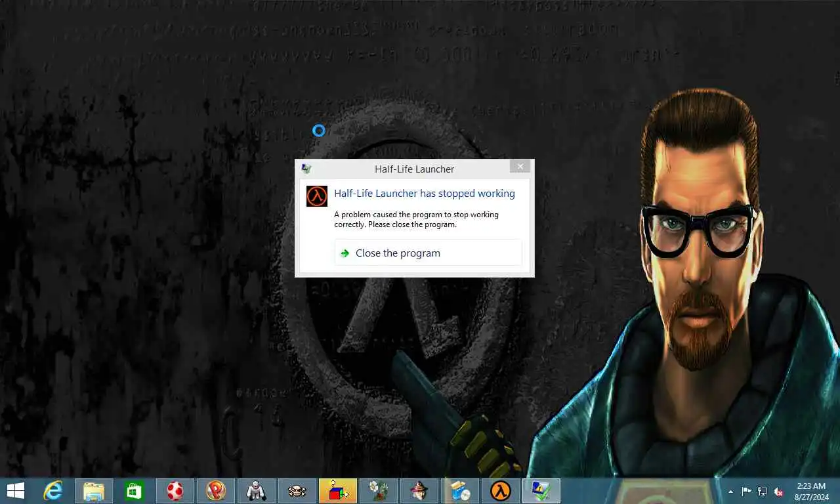Open the clock showing 2:23 AM
The image size is (840, 504).
pos(811,491)
